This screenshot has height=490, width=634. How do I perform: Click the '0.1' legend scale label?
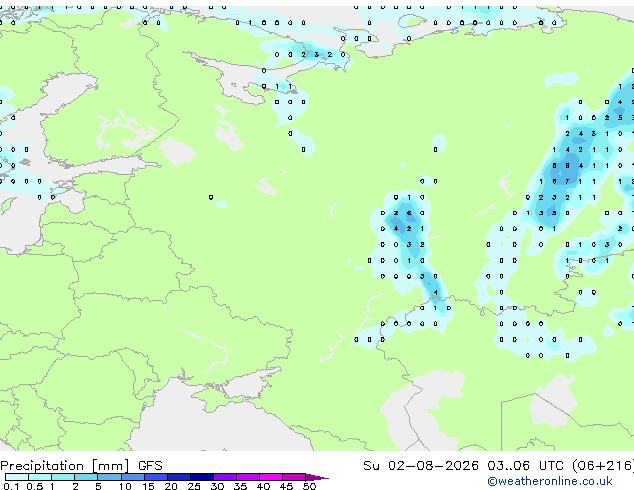(11, 486)
